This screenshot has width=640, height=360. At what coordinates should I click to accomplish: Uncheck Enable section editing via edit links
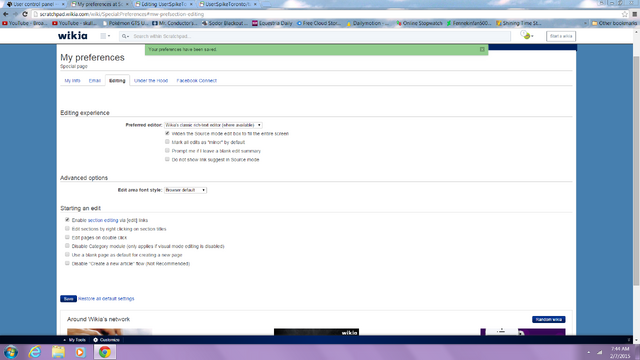[x=67, y=220]
